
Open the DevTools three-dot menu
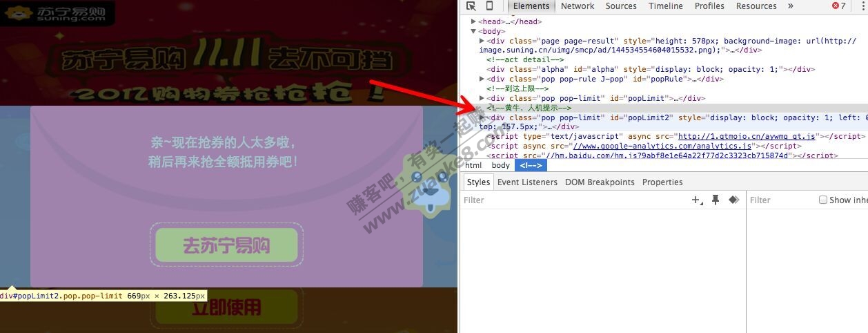click(862, 6)
